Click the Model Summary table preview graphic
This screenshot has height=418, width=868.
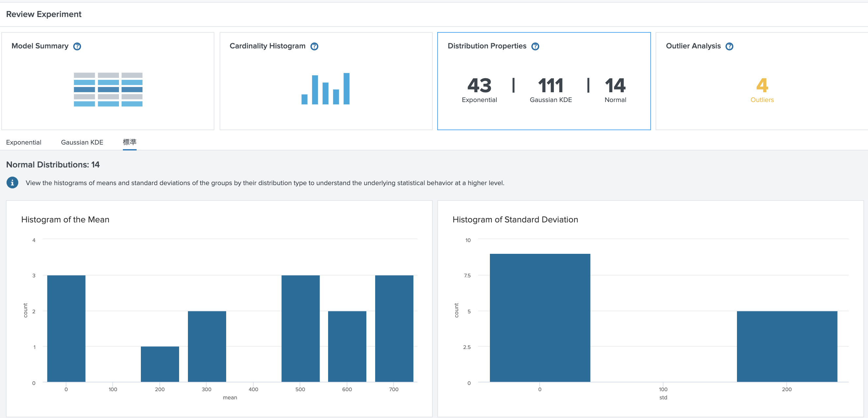[108, 89]
